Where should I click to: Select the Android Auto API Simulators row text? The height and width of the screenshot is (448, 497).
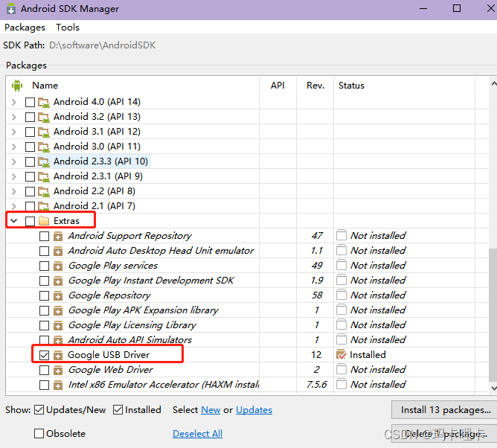[130, 340]
